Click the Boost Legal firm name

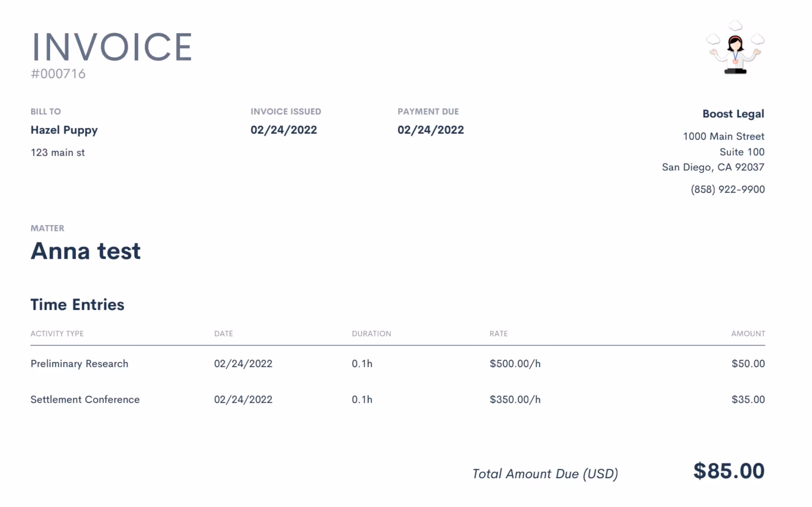point(733,114)
